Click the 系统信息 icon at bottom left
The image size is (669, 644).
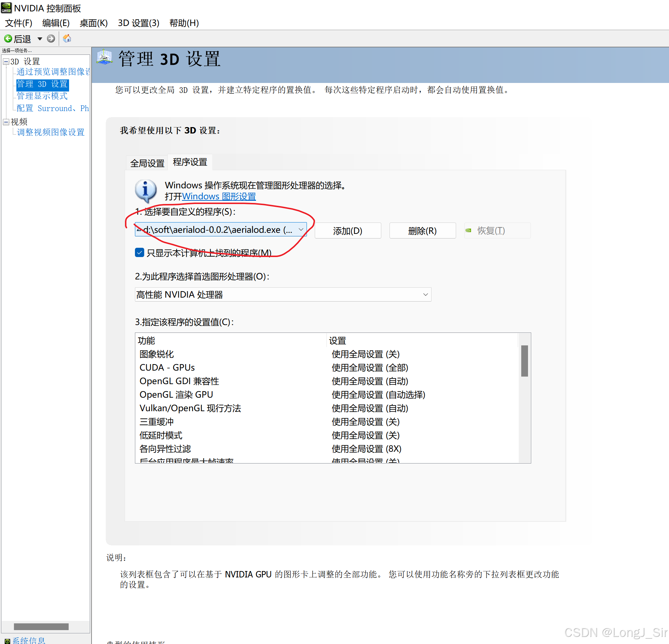point(7,640)
